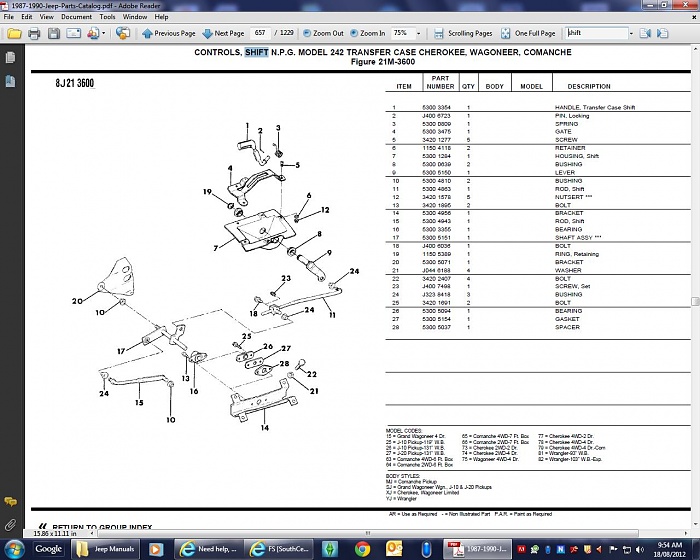Open the File menu
The image size is (700, 560).
(8, 17)
